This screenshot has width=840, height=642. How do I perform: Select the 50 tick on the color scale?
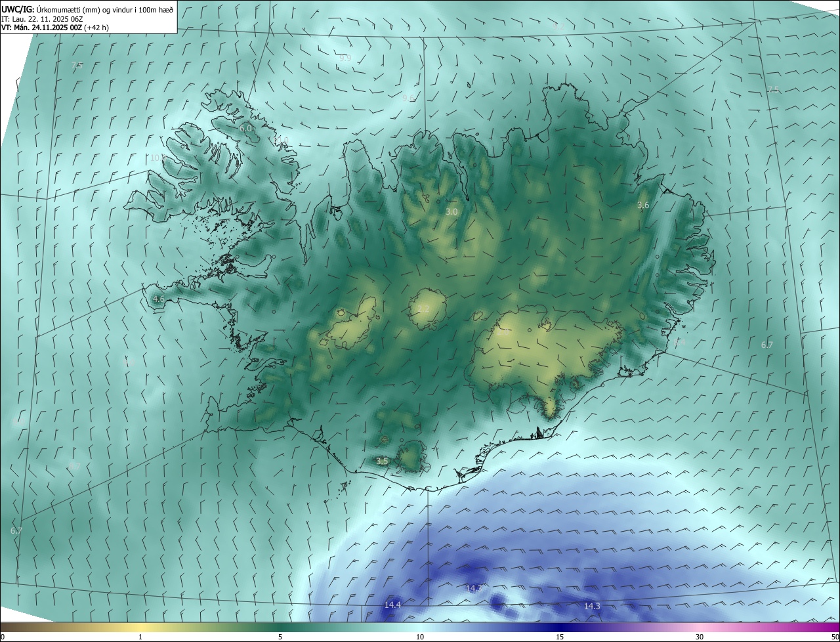(x=835, y=637)
